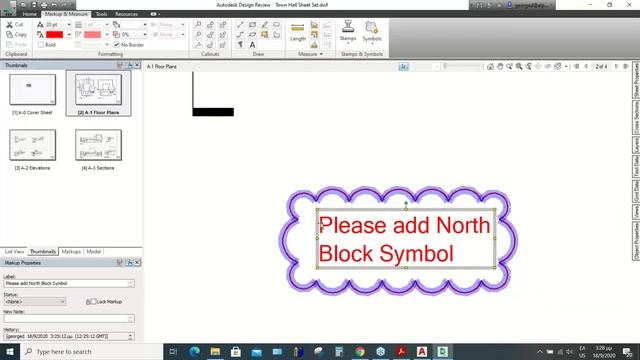Switch to the Model tab
The image size is (640, 360).
coord(93,251)
